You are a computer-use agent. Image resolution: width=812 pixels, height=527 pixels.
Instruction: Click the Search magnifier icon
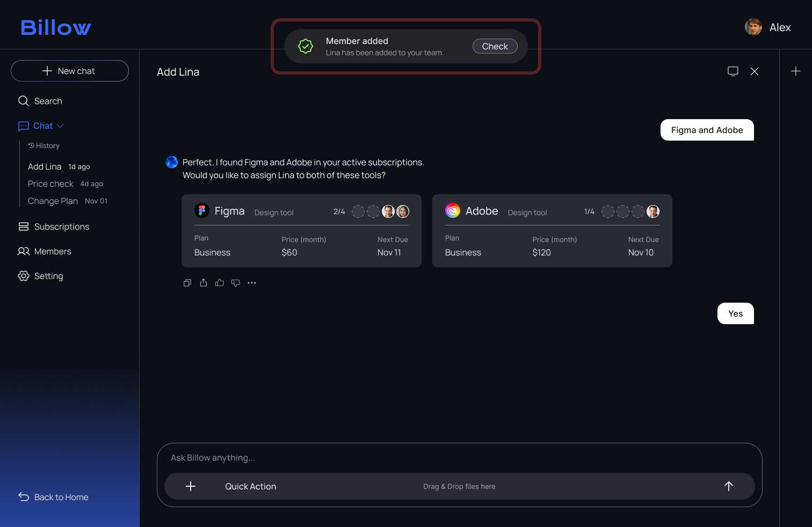click(24, 101)
